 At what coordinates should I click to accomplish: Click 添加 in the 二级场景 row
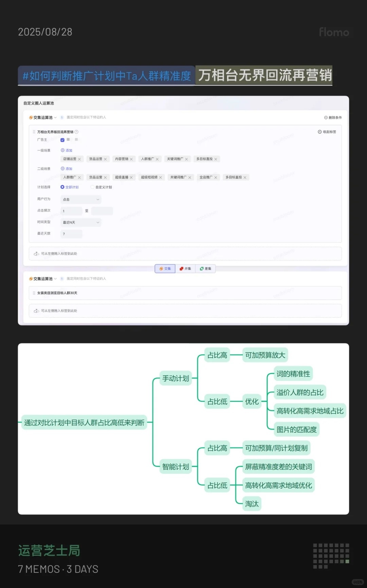[x=67, y=169]
